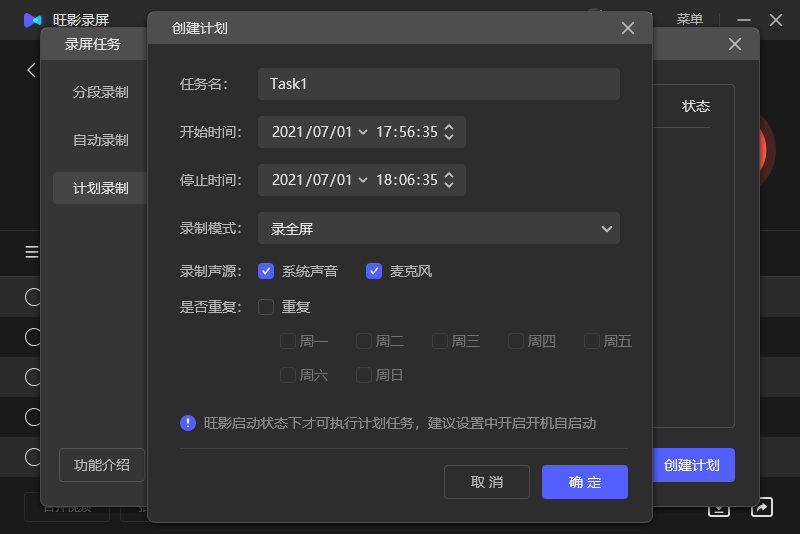Click the back arrow in main window
Viewport: 800px width, 534px height.
coord(31,70)
